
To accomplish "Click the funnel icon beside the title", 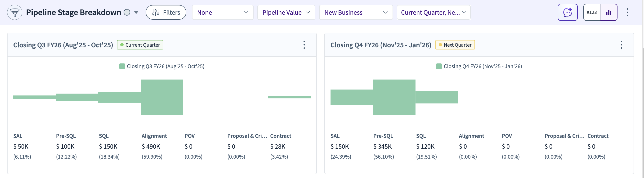I will [x=15, y=13].
